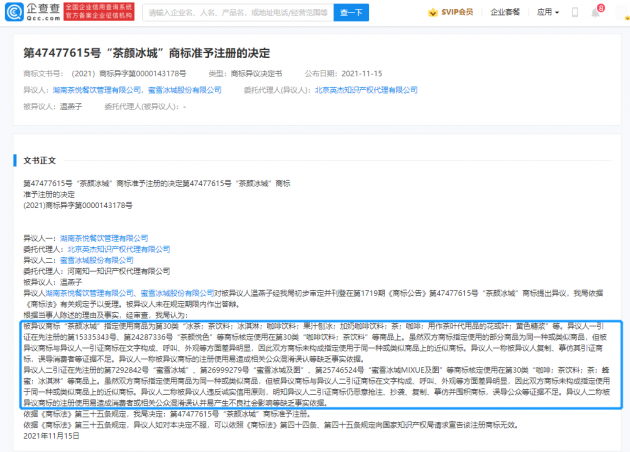Click the Qcc.com logo icon
This screenshot has width=630, height=452.
(14, 12)
